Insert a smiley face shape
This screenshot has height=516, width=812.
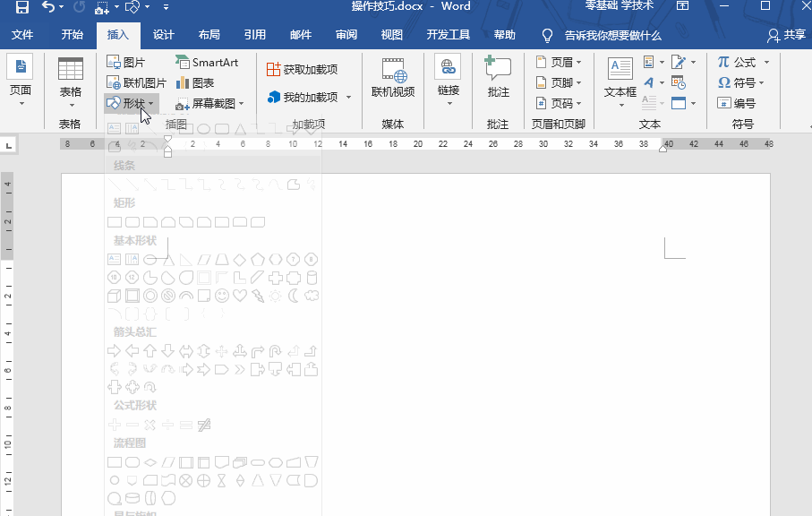point(222,296)
